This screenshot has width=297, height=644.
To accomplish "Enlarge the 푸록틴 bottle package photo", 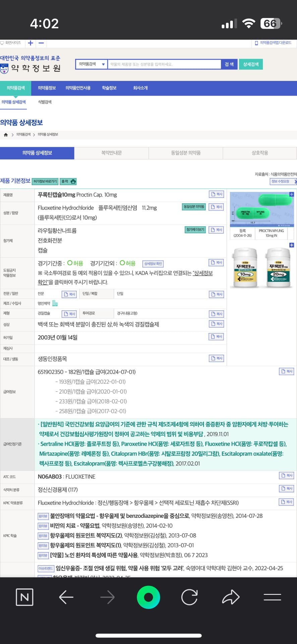I will [262, 267].
